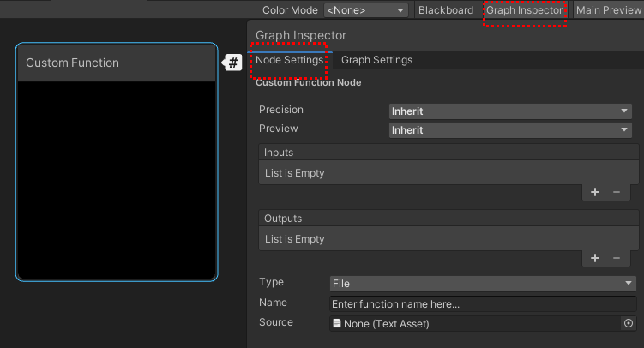Add a new input with plus
This screenshot has width=644, height=348.
[595, 192]
